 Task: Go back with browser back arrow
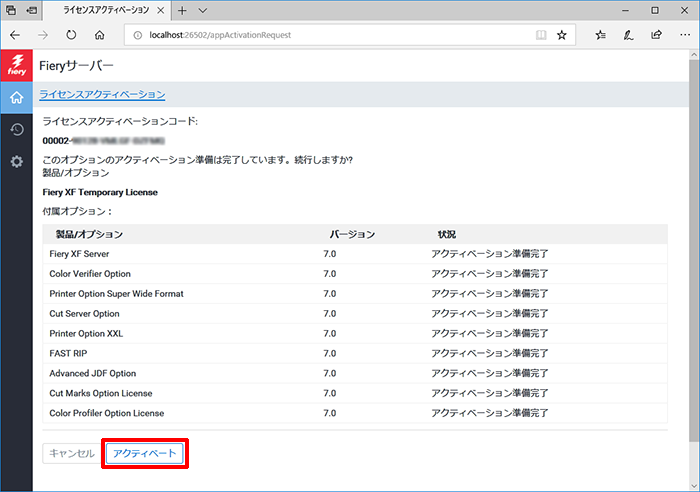click(15, 35)
